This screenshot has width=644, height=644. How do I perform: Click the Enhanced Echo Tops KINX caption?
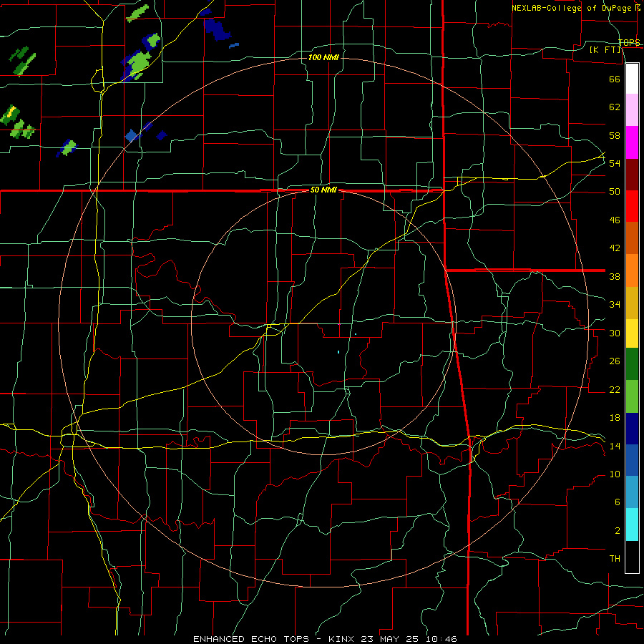pyautogui.click(x=325, y=639)
